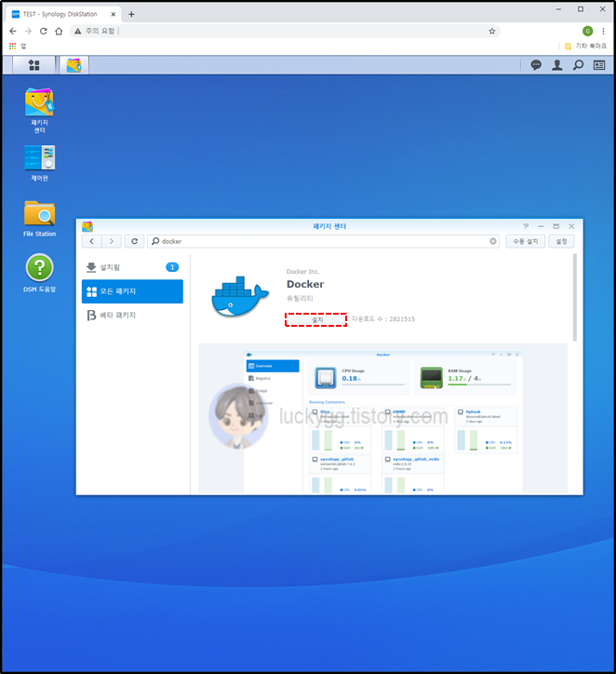Click the Docker package title text
The width and height of the screenshot is (616, 674).
305,284
